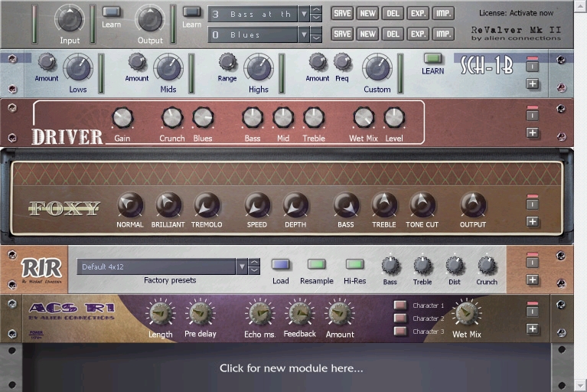Viewport: 587px width, 392px height.
Task: Step to previous preset in top preset row
Action: pos(316,10)
